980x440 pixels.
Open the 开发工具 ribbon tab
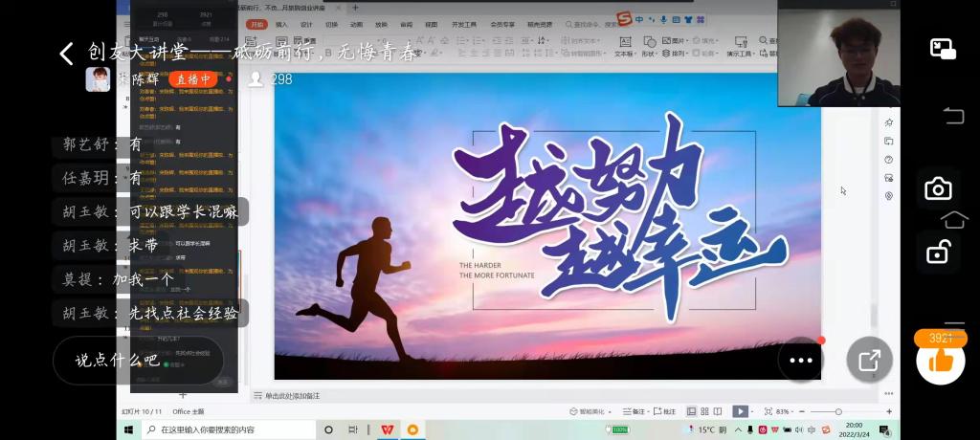point(463,24)
